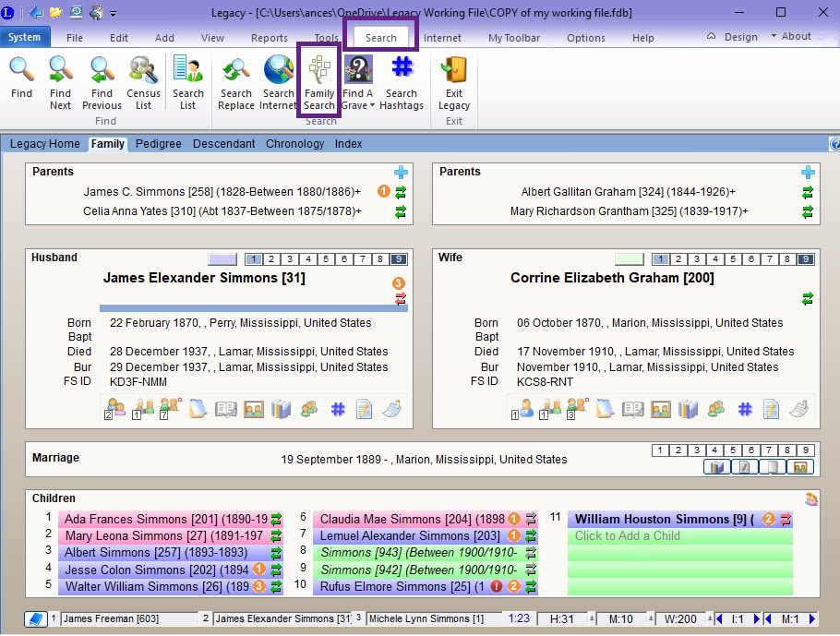Open Search Hashtags tool
This screenshot has height=636, width=840.
coord(402,82)
